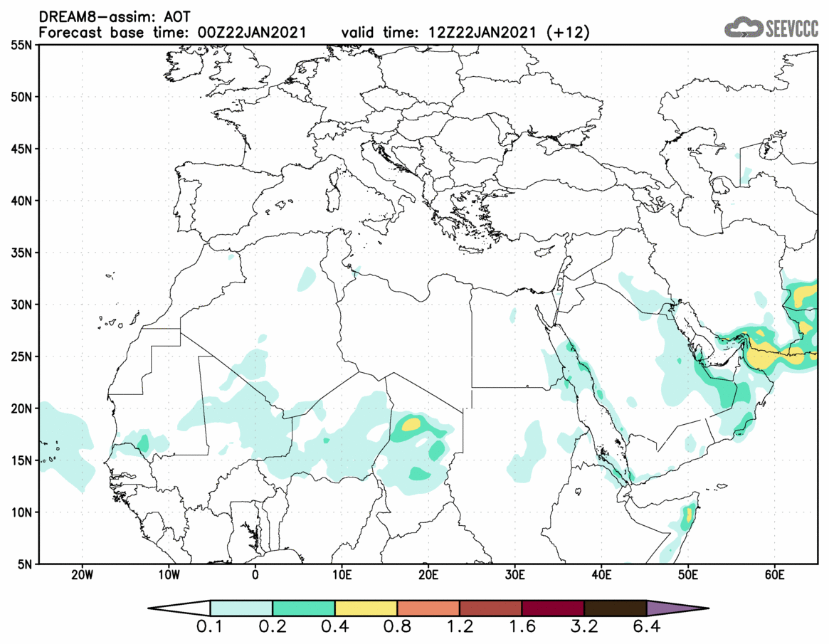Click the valid time '12Z22JAN2021 (+12)'
This screenshot has width=829, height=644.
[509, 32]
